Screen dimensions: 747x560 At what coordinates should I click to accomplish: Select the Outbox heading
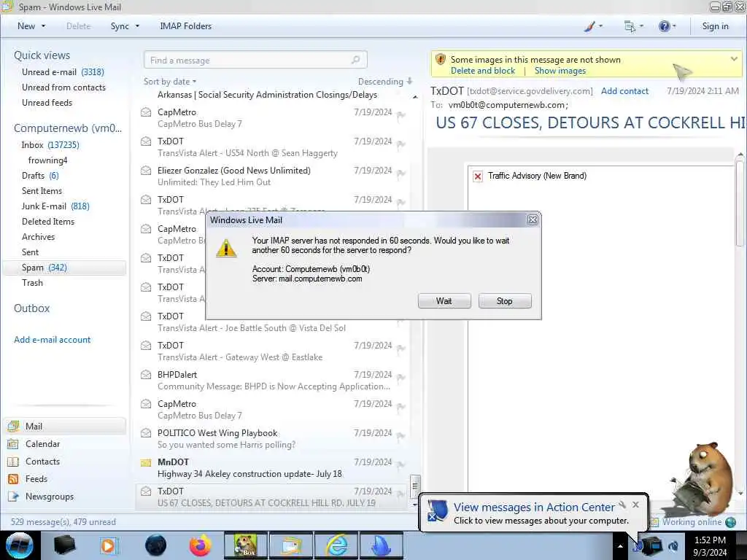click(x=32, y=308)
